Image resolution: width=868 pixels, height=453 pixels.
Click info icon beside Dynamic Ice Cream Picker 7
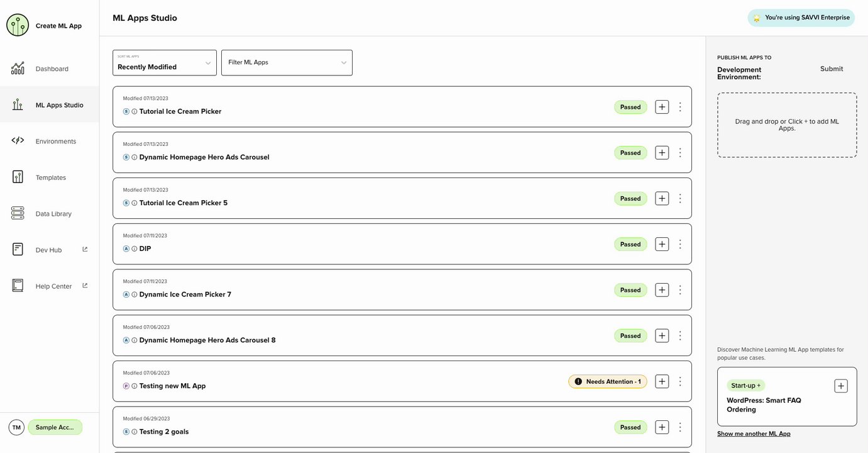click(x=134, y=294)
